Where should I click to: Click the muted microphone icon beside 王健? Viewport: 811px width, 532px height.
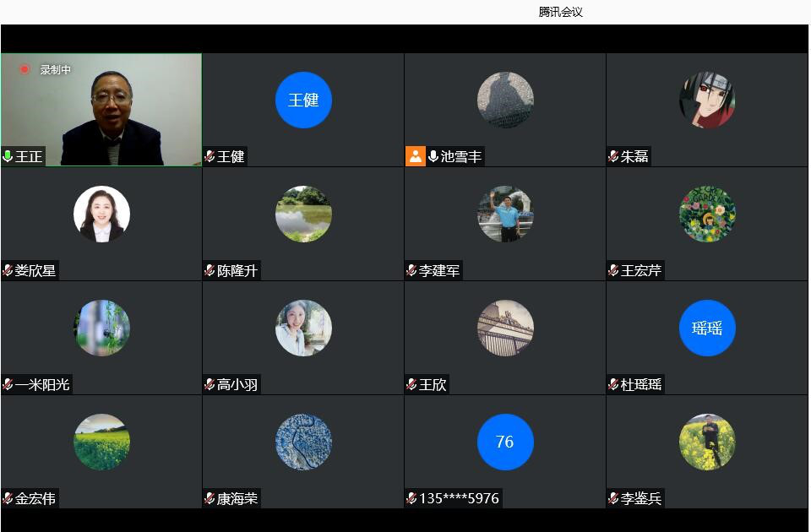[210, 156]
